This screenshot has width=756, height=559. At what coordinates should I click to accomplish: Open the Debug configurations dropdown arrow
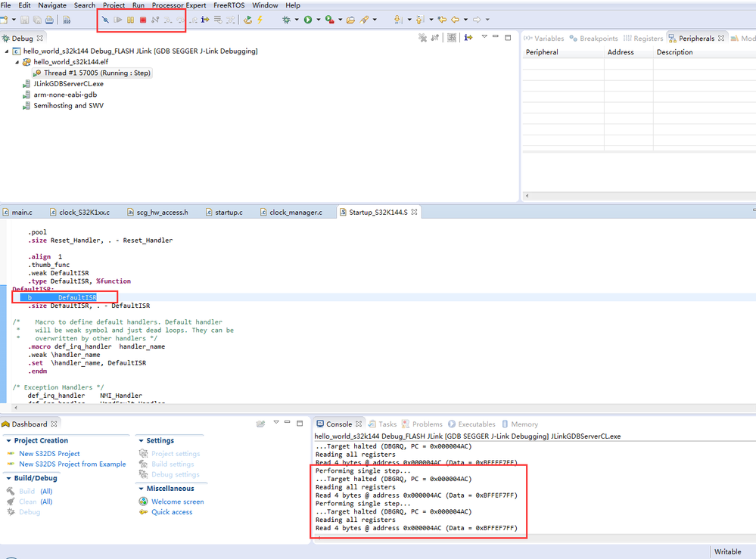(297, 20)
